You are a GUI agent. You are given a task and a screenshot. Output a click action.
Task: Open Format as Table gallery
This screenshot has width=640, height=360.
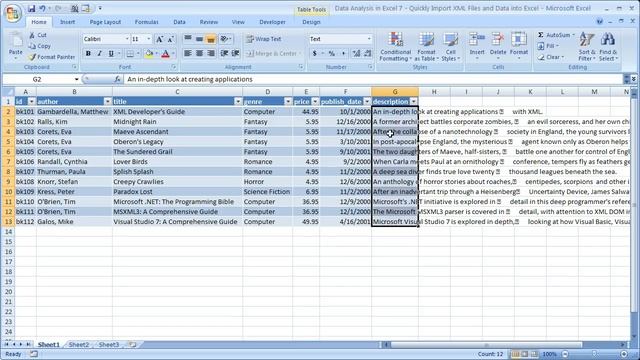tap(427, 47)
